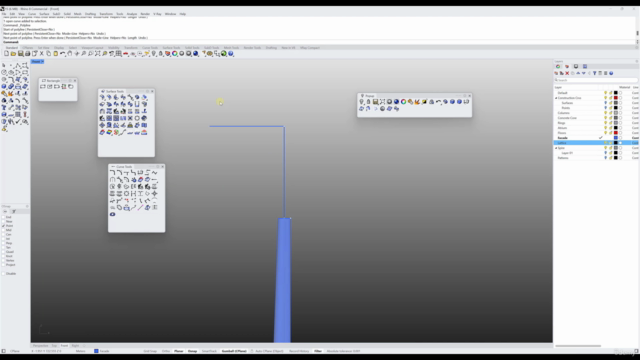
Task: Enable the Int osnap checkbox
Action: [4, 239]
